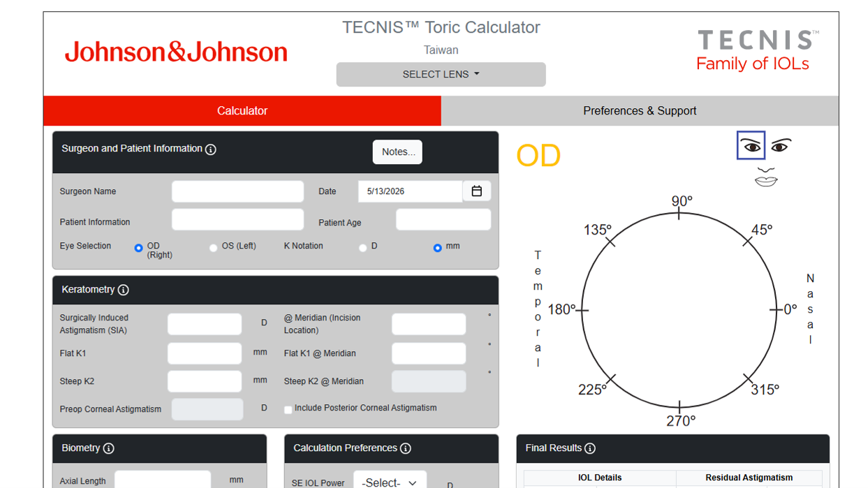This screenshot has width=868, height=488.
Task: Click the Residual Astigmatism column header
Action: pos(749,478)
